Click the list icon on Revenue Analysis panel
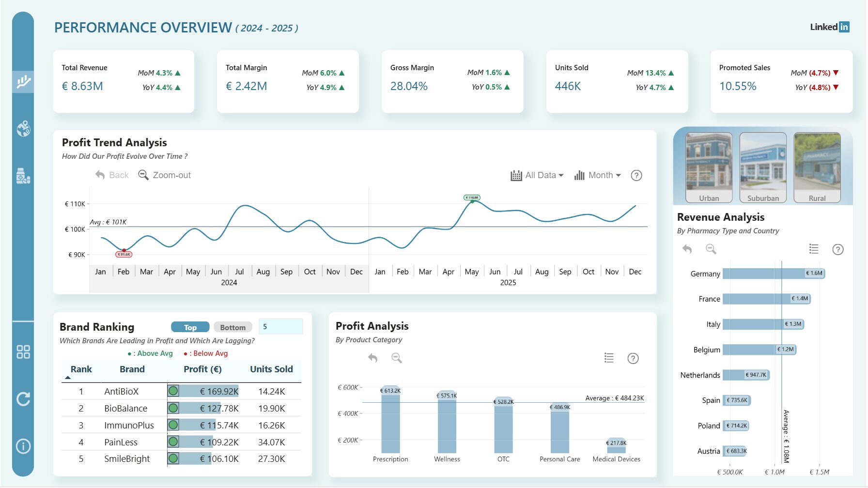The width and height of the screenshot is (868, 488). pos(814,249)
